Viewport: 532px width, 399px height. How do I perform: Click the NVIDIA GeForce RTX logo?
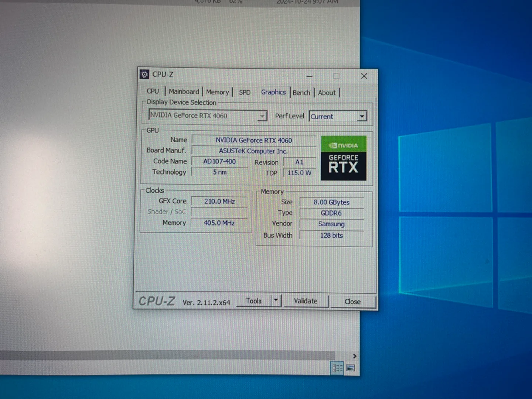click(x=343, y=158)
